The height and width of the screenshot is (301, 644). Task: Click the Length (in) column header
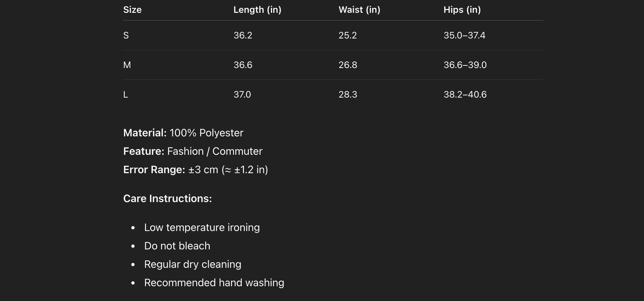click(257, 10)
